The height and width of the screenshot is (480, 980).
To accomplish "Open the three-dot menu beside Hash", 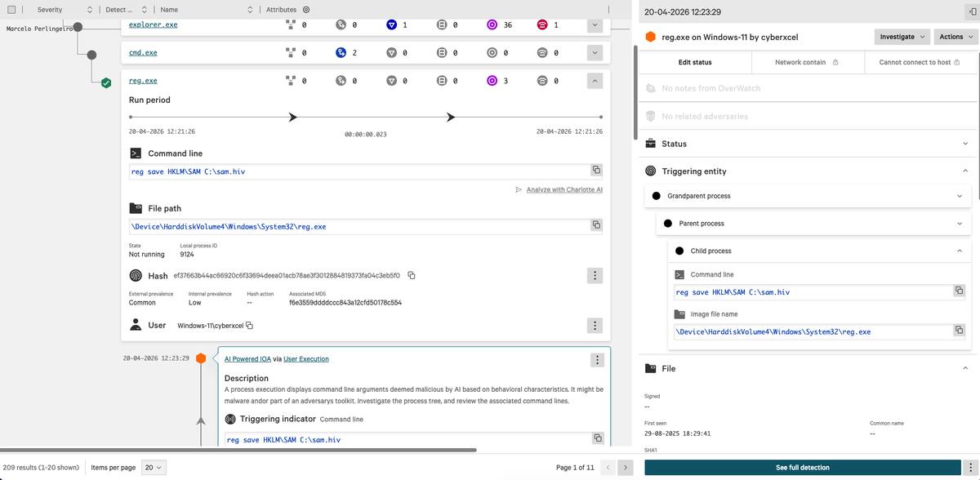I will [595, 276].
